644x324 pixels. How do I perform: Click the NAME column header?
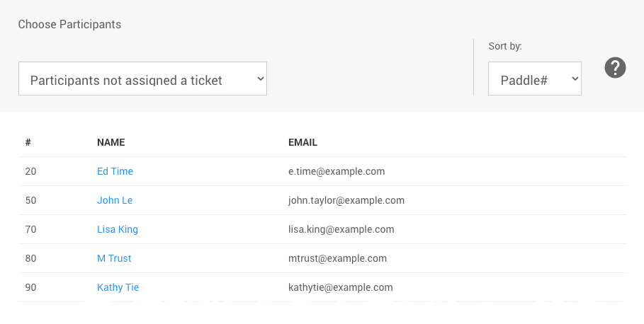coord(111,142)
